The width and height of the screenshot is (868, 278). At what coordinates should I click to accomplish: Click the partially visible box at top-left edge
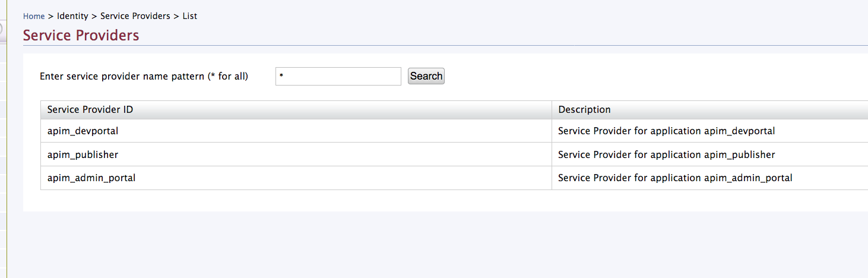[2, 30]
